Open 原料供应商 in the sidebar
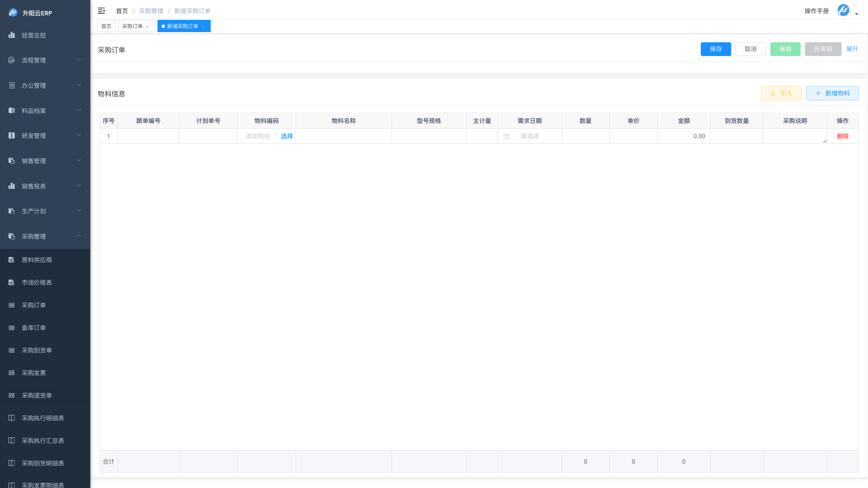 (37, 260)
